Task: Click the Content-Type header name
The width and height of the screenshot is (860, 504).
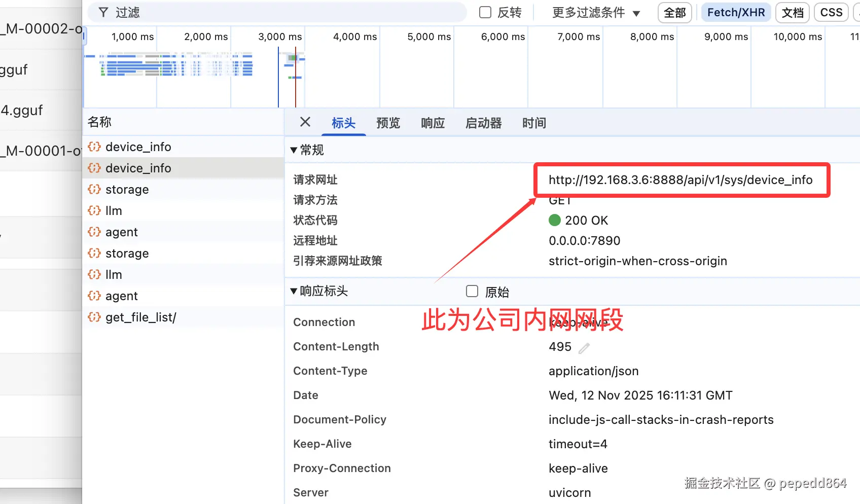Action: point(330,371)
